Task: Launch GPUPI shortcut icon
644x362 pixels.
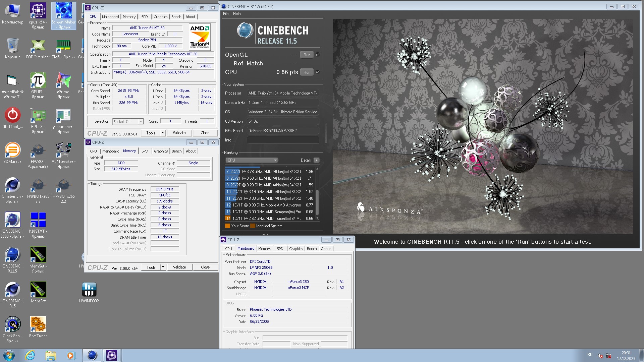Action: 38,86
